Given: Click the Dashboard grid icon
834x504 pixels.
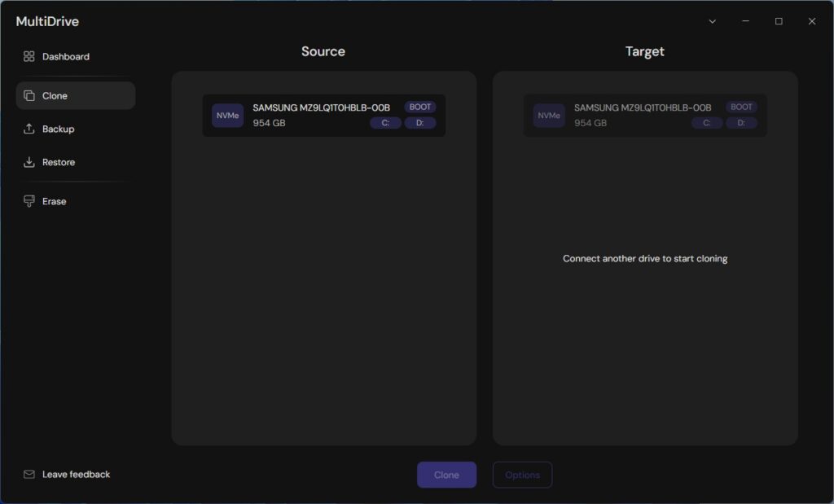Looking at the screenshot, I should tap(29, 57).
